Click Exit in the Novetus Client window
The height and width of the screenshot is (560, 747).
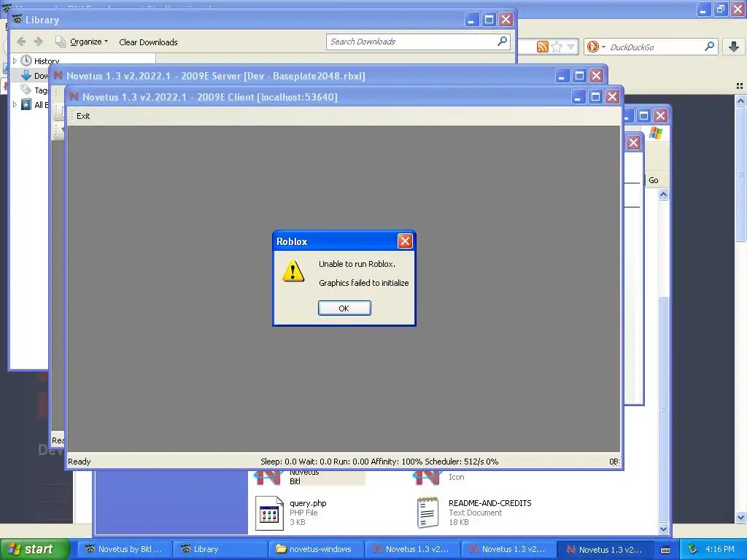(83, 116)
